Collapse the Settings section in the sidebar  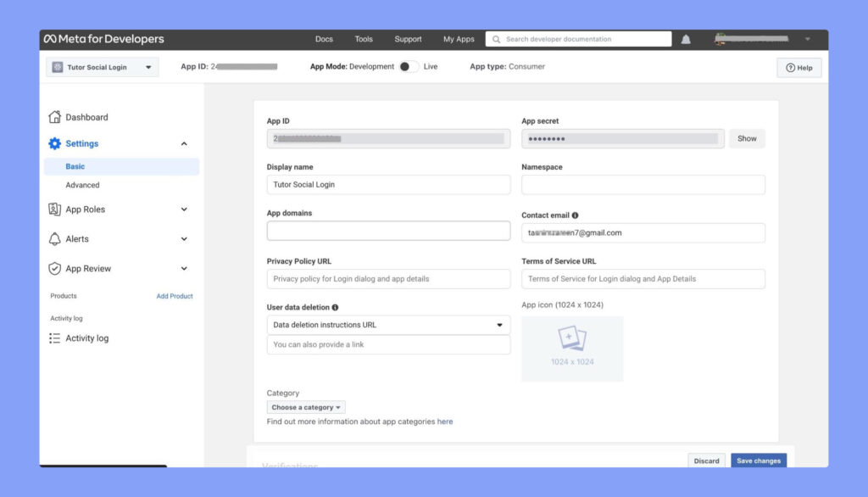point(184,143)
